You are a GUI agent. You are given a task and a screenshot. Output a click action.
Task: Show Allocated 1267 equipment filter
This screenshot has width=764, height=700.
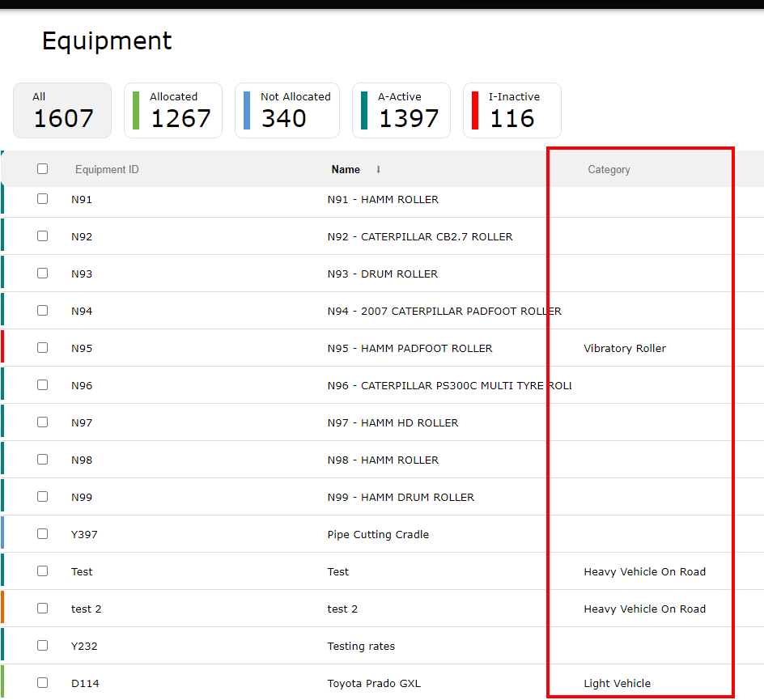pos(173,111)
